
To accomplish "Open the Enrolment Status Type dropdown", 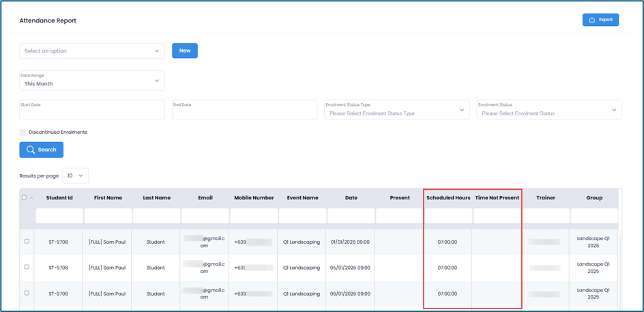I will pyautogui.click(x=396, y=110).
